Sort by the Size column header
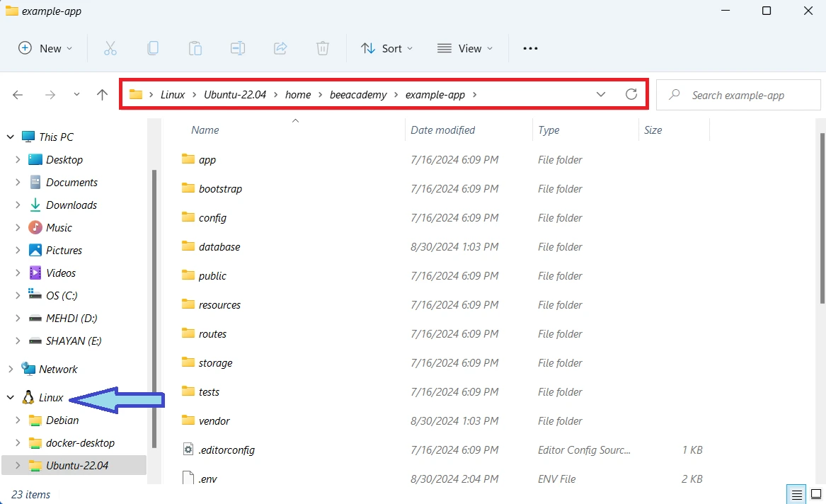This screenshot has width=826, height=504. pos(653,130)
